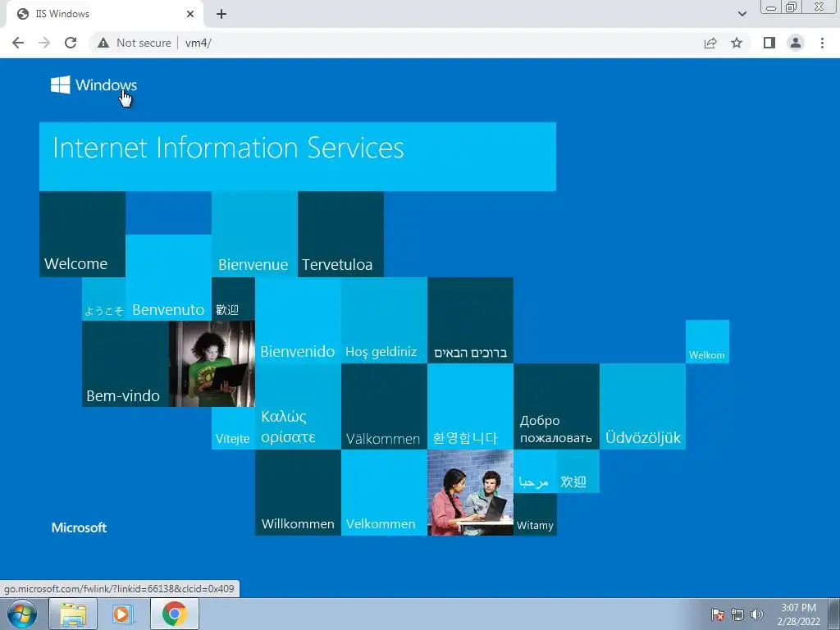This screenshot has width=840, height=630.
Task: Click the Internet Information Services banner
Action: (x=297, y=157)
